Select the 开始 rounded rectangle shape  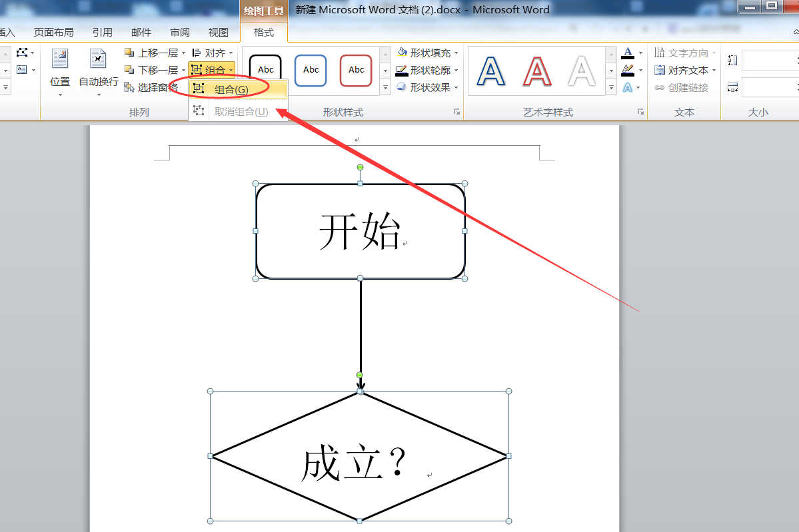pos(361,231)
